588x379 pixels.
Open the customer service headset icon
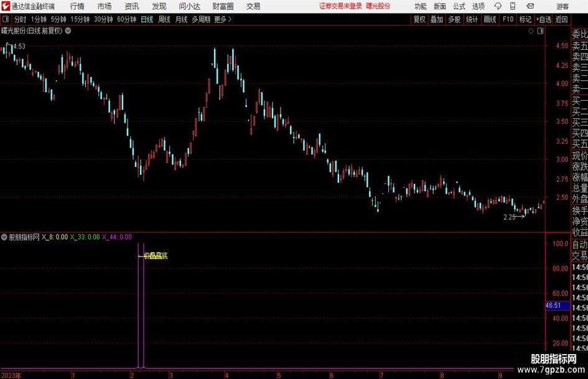tap(498, 6)
